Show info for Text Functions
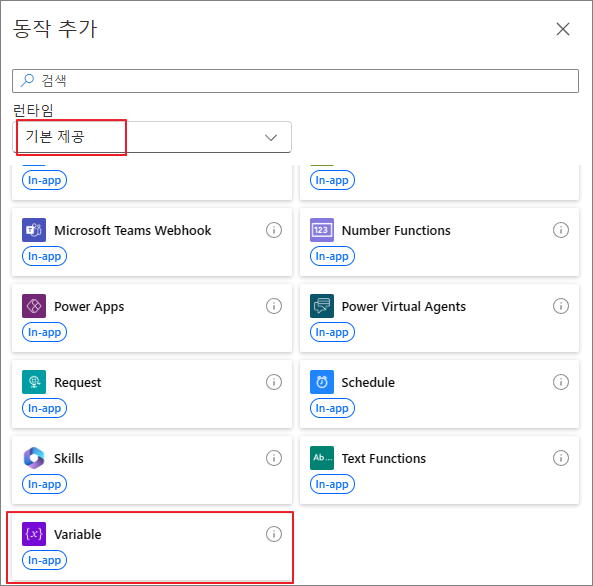Screen dimensions: 593x586 tap(561, 458)
